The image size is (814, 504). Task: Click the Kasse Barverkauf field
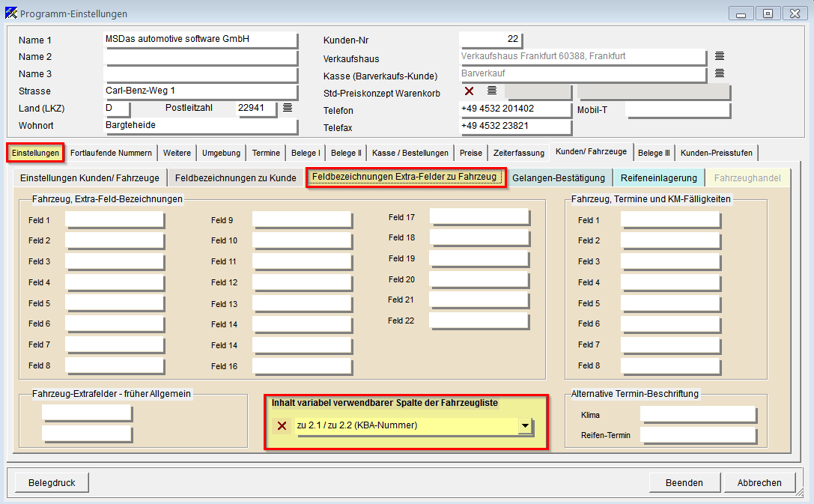(x=583, y=74)
